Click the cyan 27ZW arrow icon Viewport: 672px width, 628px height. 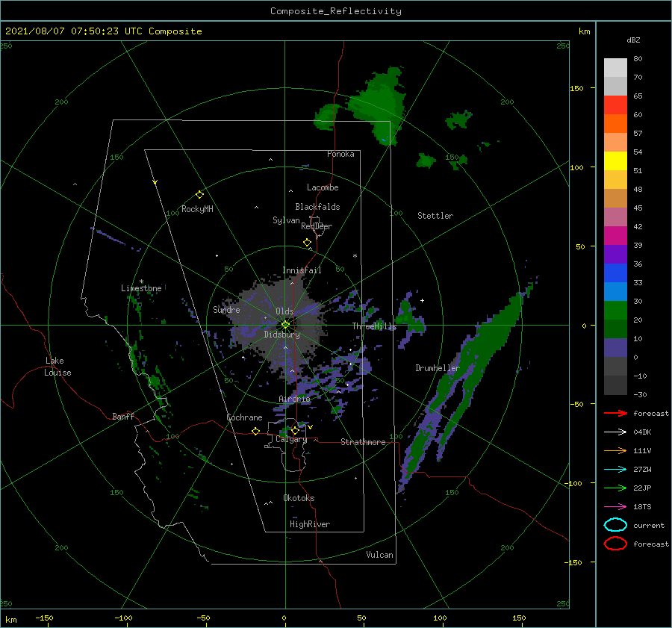tap(615, 470)
